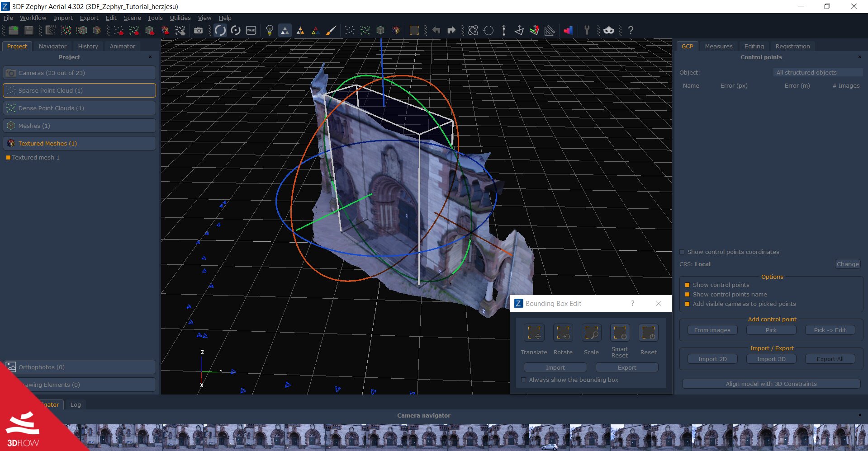This screenshot has width=868, height=451.
Task: Expand the Meshes section
Action: 79,126
